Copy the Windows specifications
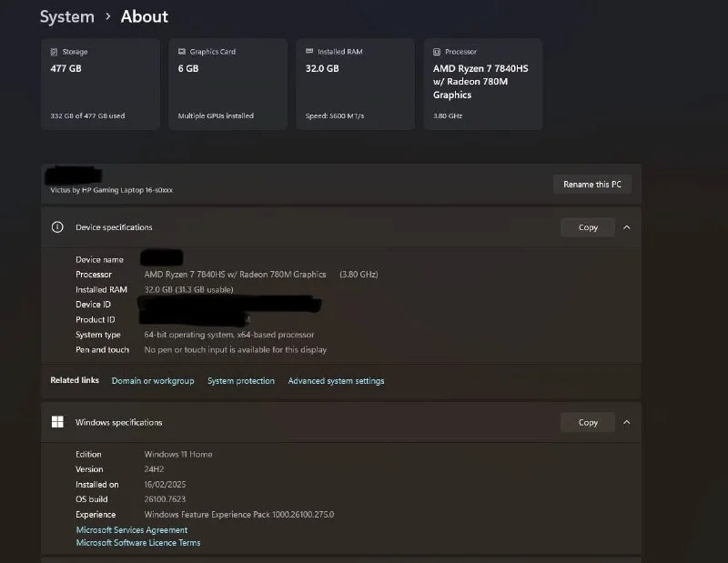Screen dimensions: 728x563 [x=588, y=422]
